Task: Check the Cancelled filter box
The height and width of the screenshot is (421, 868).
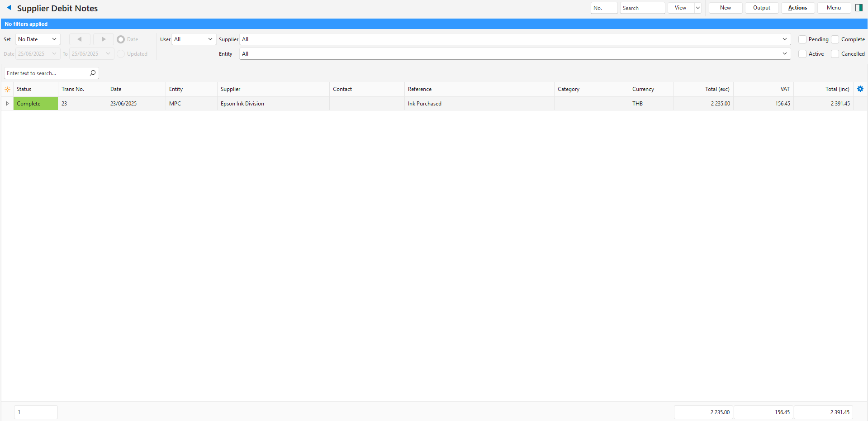Action: point(835,54)
